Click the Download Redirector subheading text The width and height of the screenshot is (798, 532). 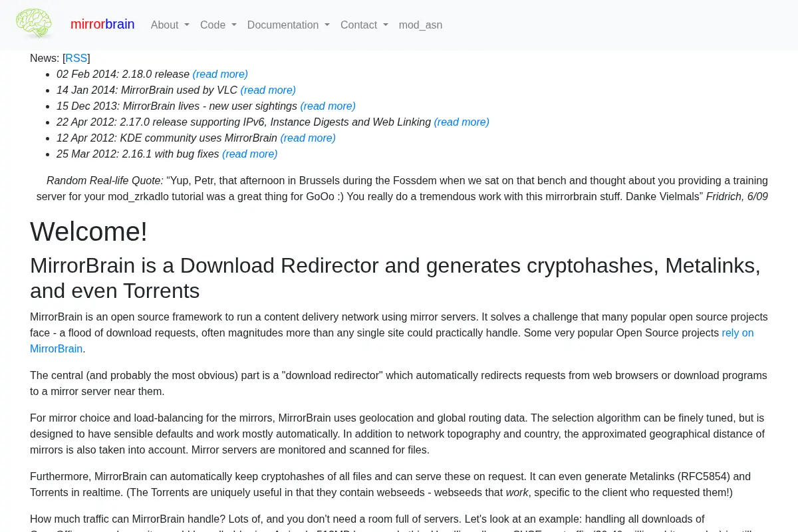[395, 278]
